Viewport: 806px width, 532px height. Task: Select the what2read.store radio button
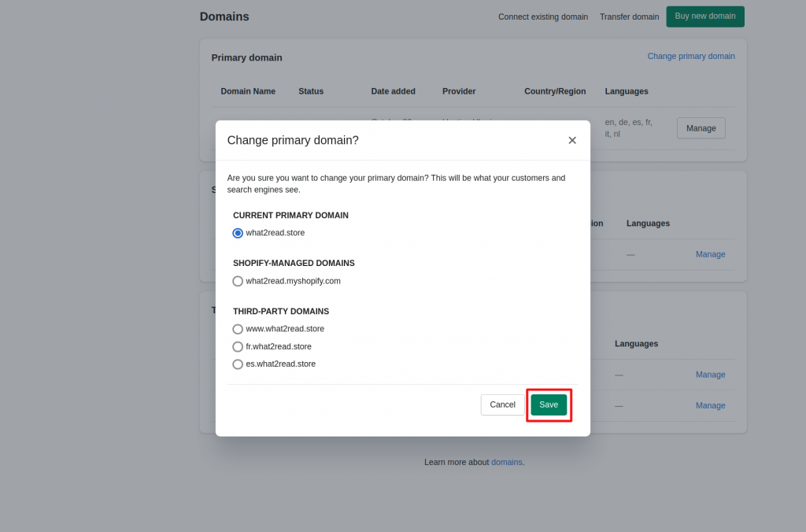[238, 234]
